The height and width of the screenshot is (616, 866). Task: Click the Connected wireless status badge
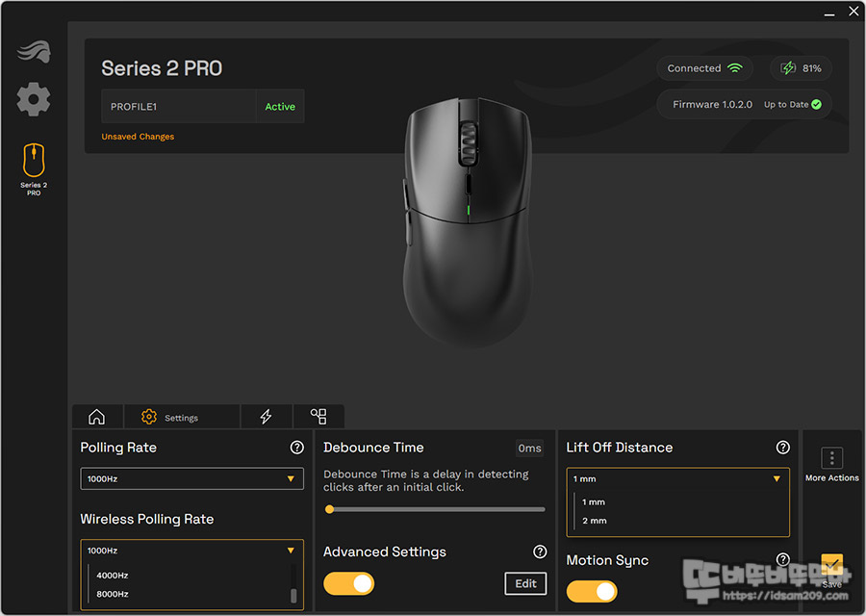[704, 68]
